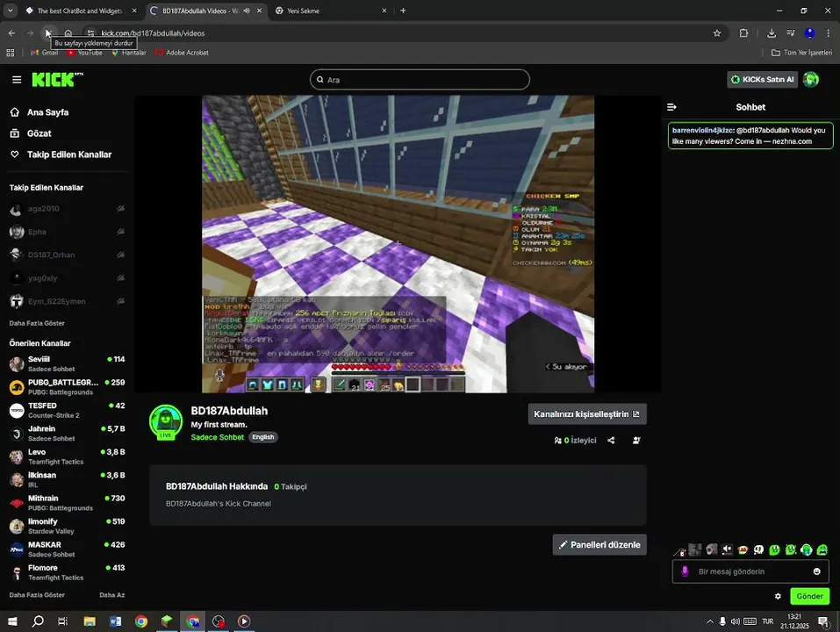Viewport: 840px width, 632px height.
Task: Click the KICK logo
Action: [57, 79]
